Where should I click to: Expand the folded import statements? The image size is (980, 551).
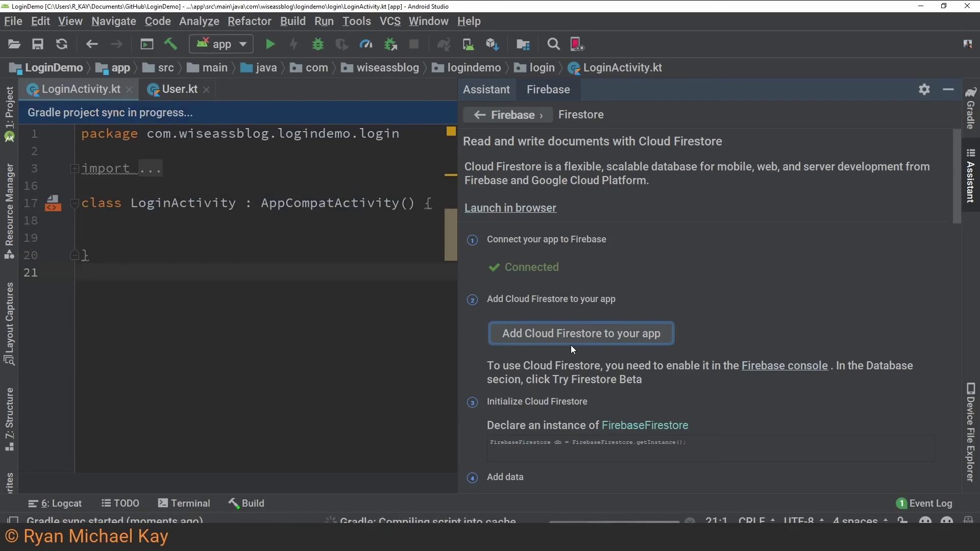point(75,168)
